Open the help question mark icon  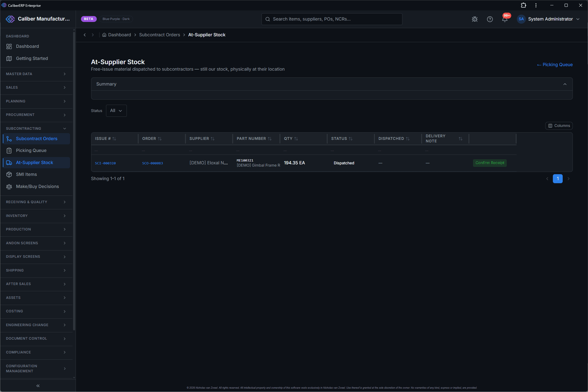click(x=490, y=19)
